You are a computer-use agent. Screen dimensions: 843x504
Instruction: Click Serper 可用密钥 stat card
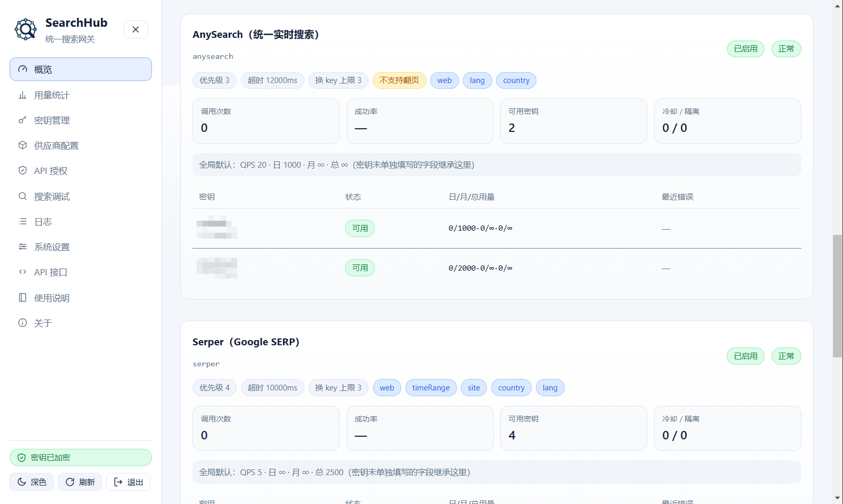[574, 429]
